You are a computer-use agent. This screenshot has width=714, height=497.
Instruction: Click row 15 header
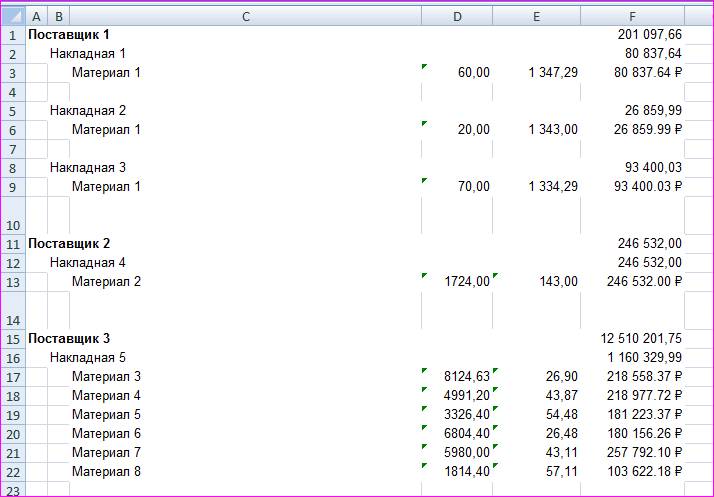click(13, 339)
